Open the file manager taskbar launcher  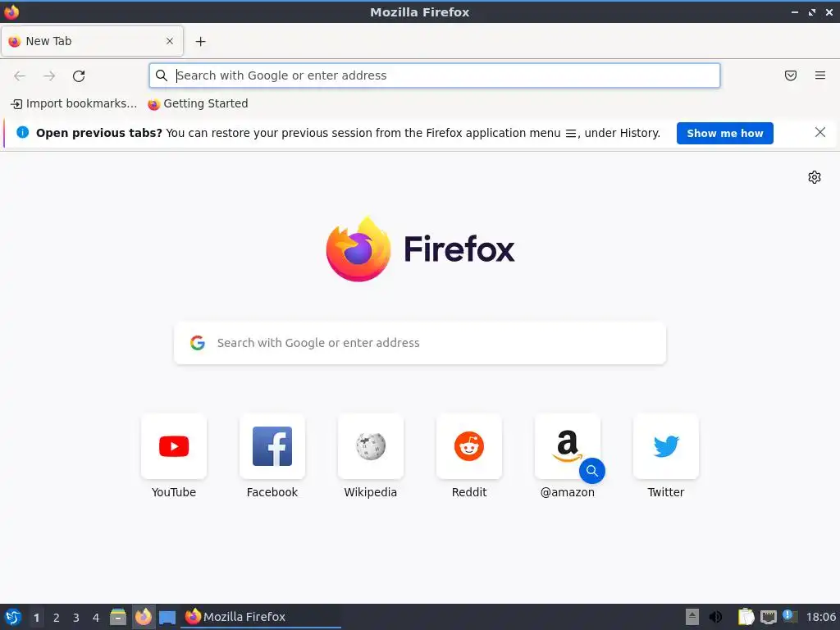coord(118,617)
